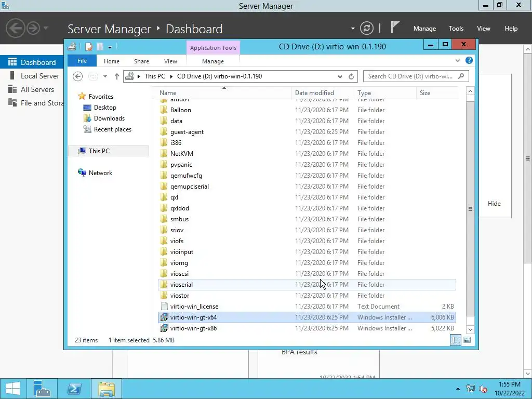Click the file list scroll down arrow
Screen dimensions: 532x399
tap(470, 329)
